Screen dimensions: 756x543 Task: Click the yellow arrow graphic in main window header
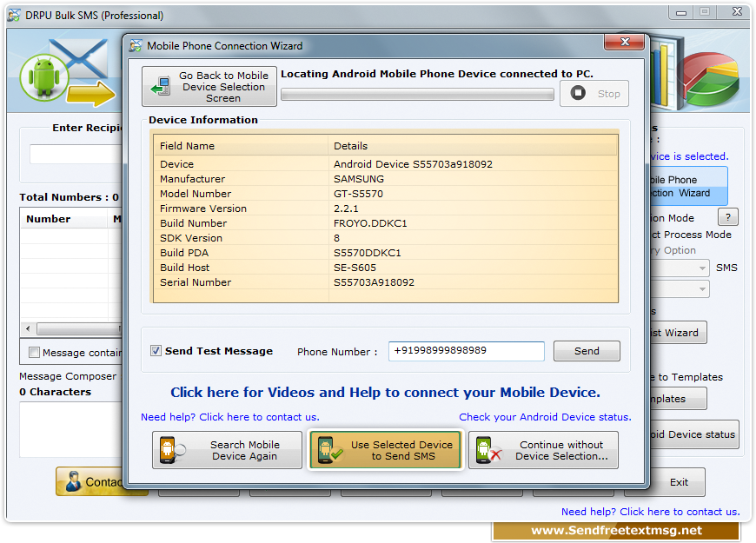(91, 93)
